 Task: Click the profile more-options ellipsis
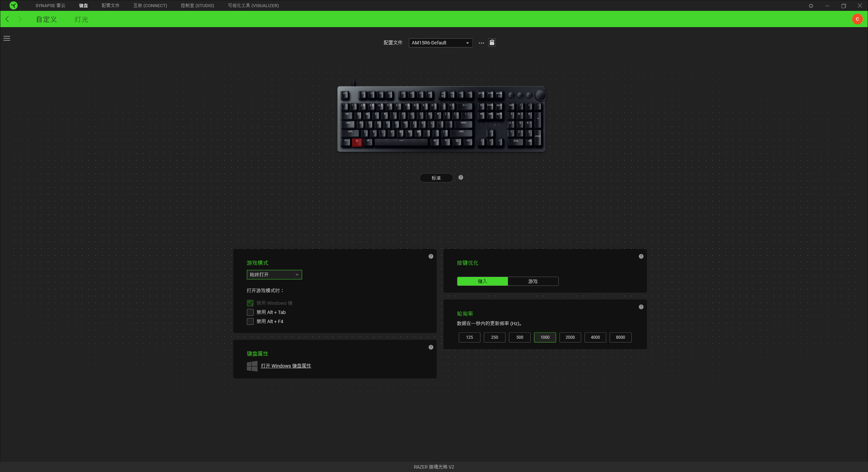(481, 43)
